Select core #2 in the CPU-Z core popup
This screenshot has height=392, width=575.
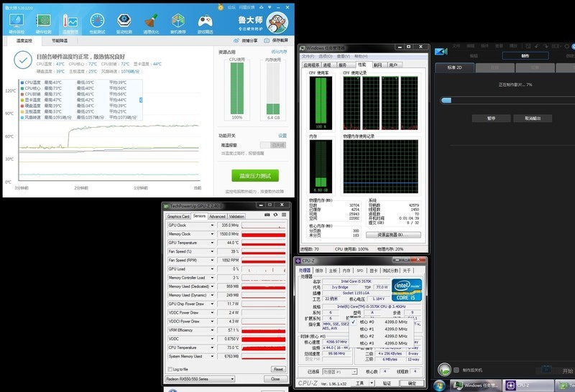click(382, 336)
